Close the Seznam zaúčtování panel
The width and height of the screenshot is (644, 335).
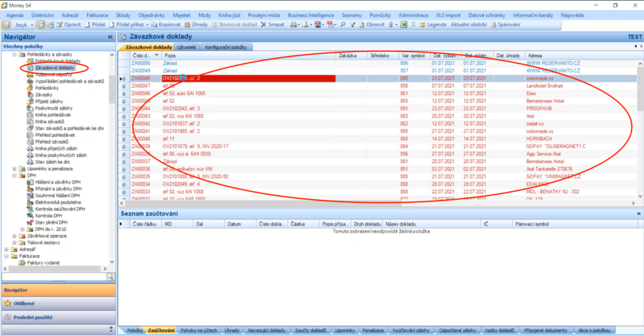639,214
